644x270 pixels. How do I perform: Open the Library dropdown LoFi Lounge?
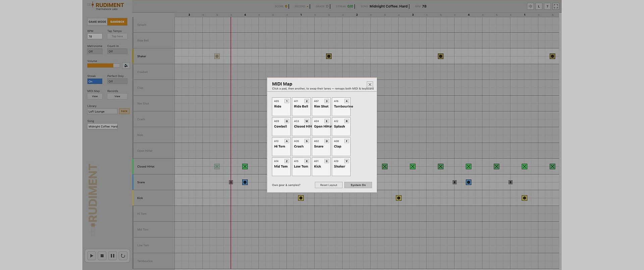tap(102, 111)
